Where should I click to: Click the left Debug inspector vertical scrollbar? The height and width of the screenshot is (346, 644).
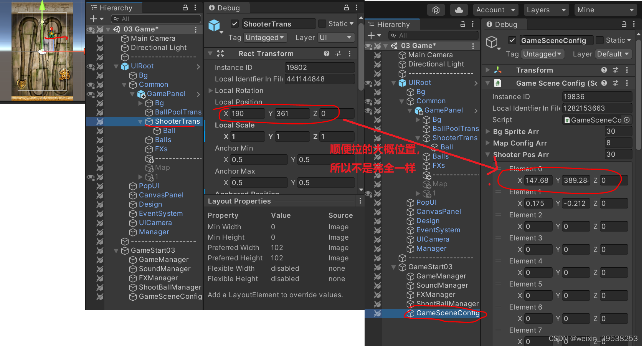(361, 57)
